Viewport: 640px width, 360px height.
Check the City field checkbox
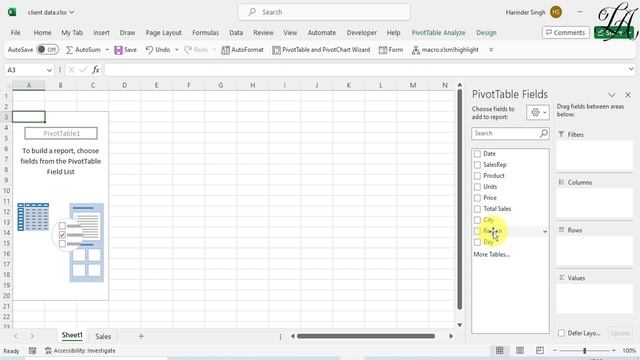coord(477,220)
